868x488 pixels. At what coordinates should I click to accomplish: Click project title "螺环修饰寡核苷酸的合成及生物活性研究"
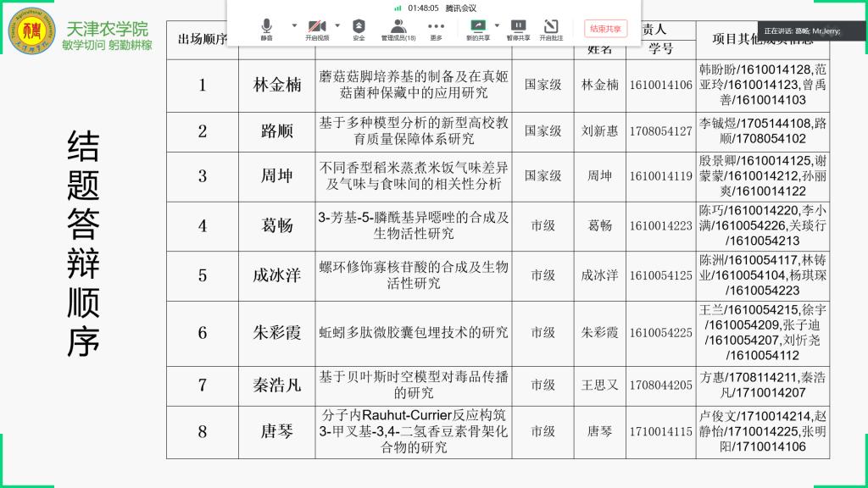414,275
